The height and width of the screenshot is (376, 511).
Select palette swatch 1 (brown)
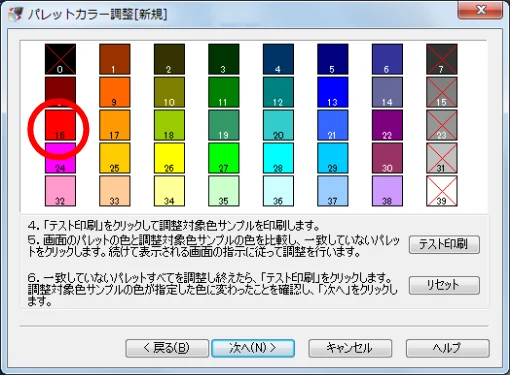[x=115, y=59]
